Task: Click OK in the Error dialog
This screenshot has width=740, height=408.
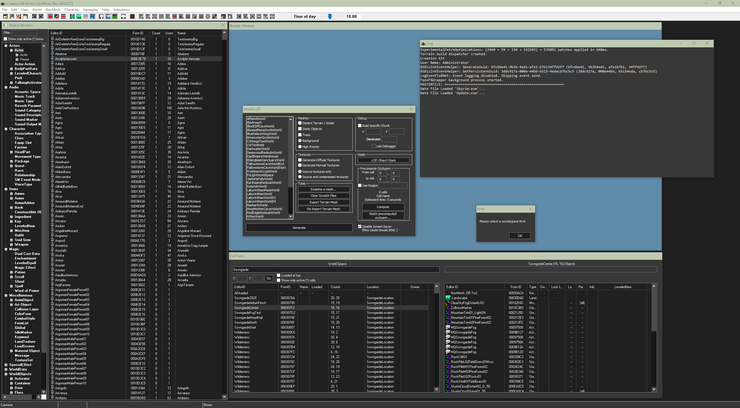Action: [518, 236]
